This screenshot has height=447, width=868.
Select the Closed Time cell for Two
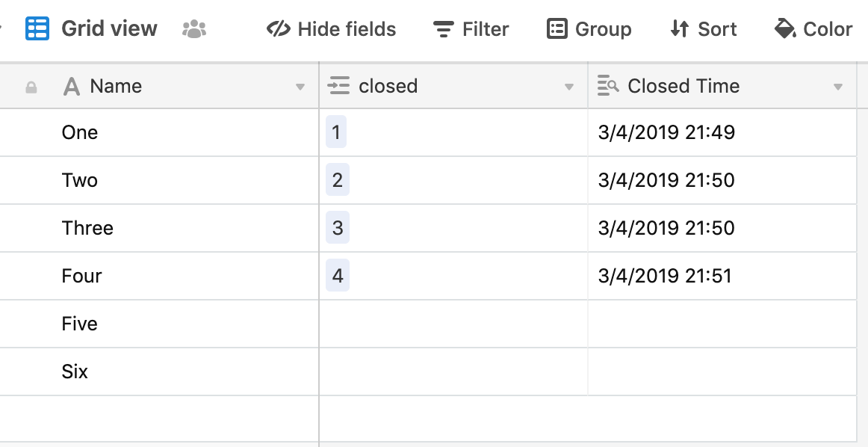(x=722, y=180)
